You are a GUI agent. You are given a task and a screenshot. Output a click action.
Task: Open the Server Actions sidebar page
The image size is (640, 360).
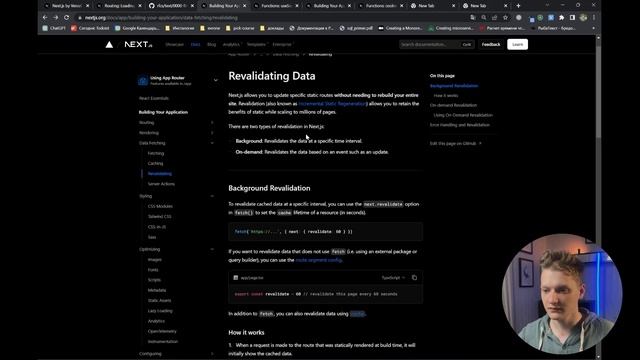tap(161, 184)
